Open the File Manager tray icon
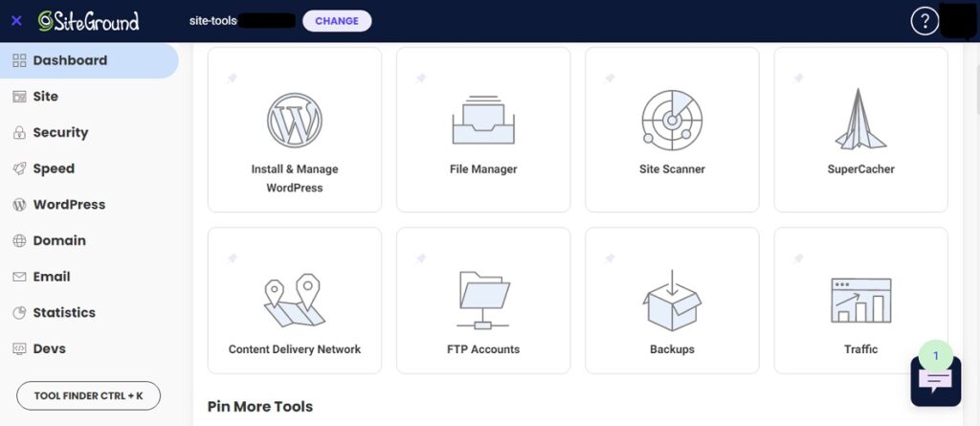980x426 pixels. pyautogui.click(x=483, y=120)
